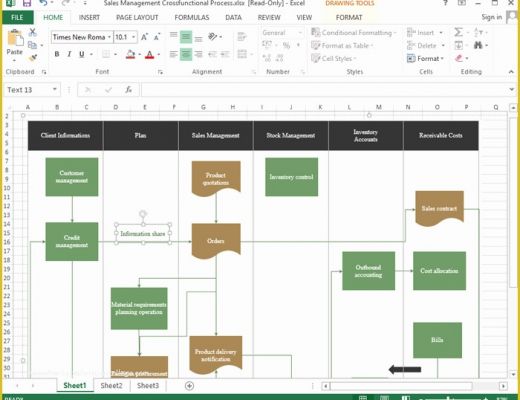This screenshot has width=520, height=400.
Task: Click the Percent Style icon
Action: pyautogui.click(x=286, y=45)
